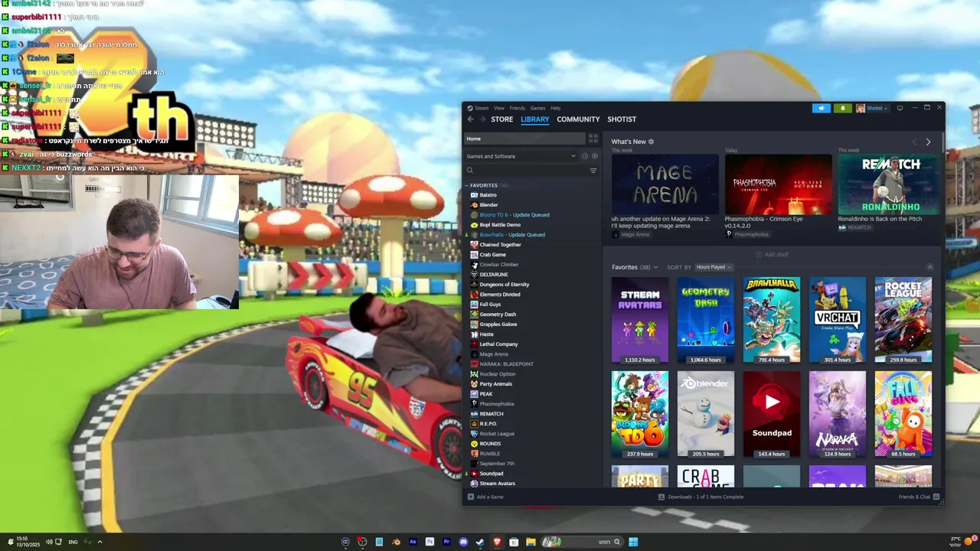980x551 pixels.
Task: Select DELTARUNE in the sidebar list
Action: point(493,275)
